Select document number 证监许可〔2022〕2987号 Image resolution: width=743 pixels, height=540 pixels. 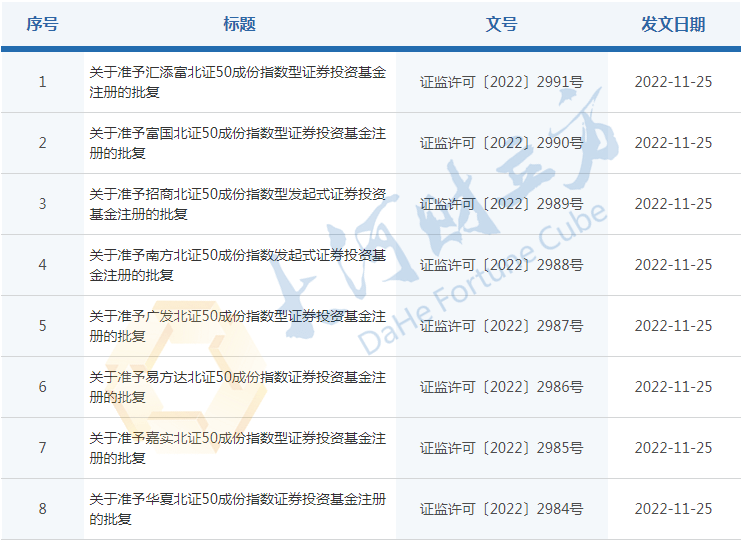(501, 326)
